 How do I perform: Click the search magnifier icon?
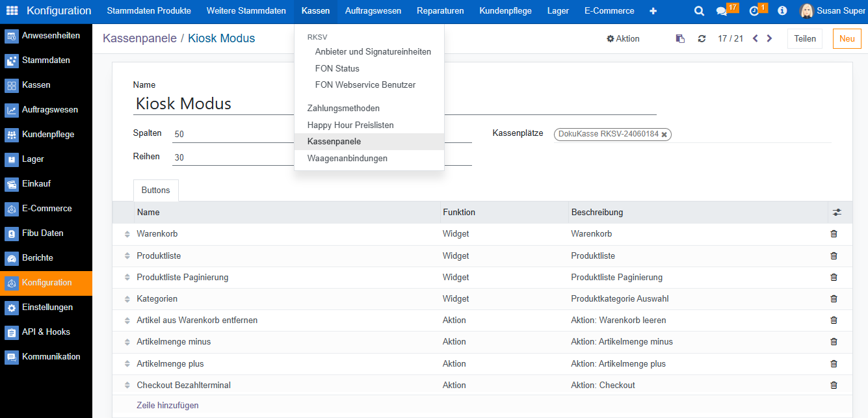click(x=699, y=11)
